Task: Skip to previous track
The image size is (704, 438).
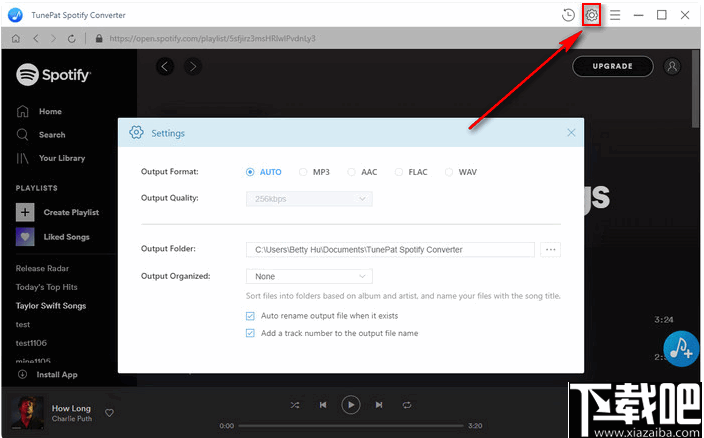Action: point(323,405)
